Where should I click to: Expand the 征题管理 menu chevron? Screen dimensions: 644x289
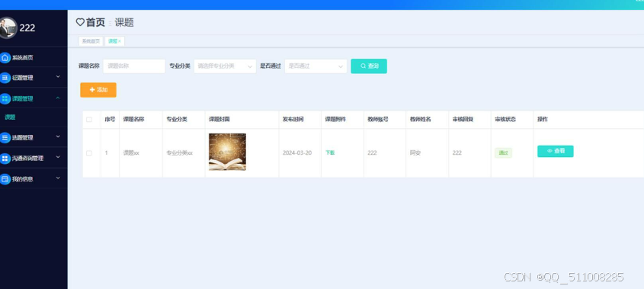(58, 77)
